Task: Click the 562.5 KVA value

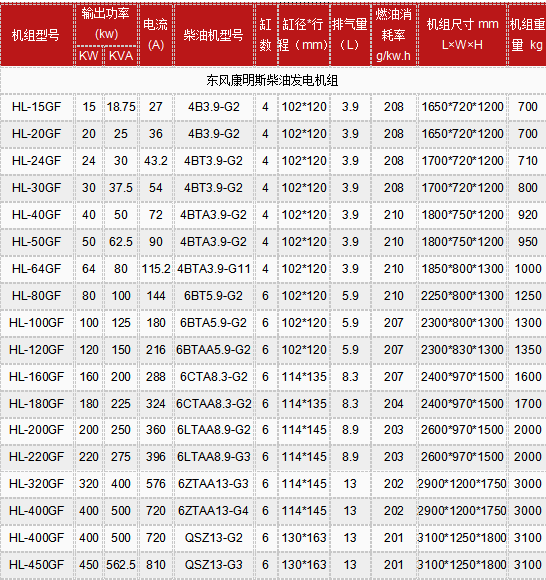Action: point(121,565)
